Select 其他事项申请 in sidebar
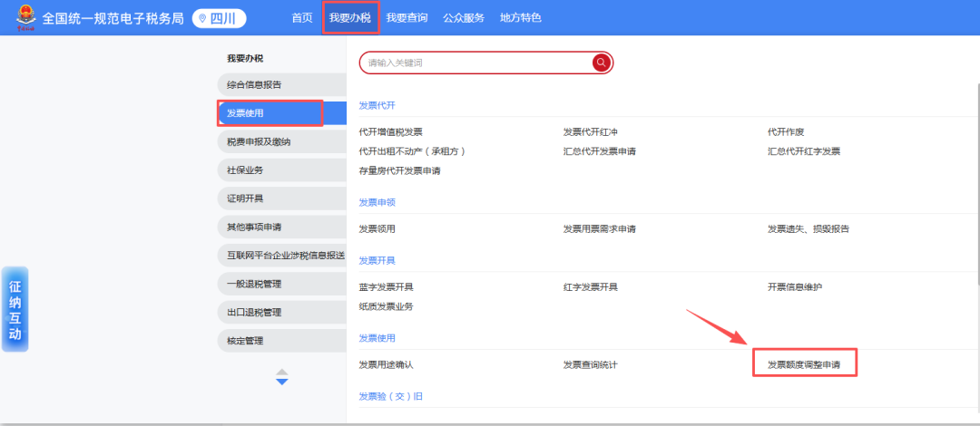Screen dimensions: 980x426 [x=282, y=227]
